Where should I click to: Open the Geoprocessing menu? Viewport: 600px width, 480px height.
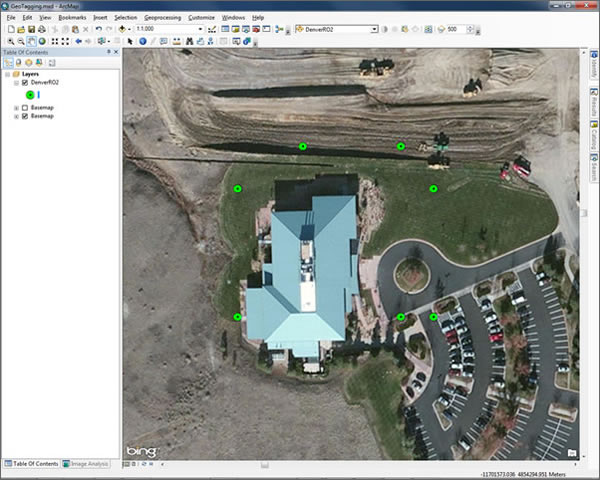[163, 18]
